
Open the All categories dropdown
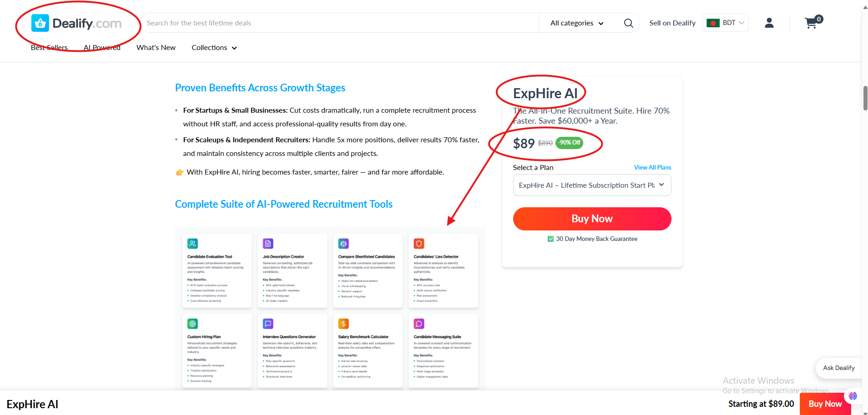point(575,23)
